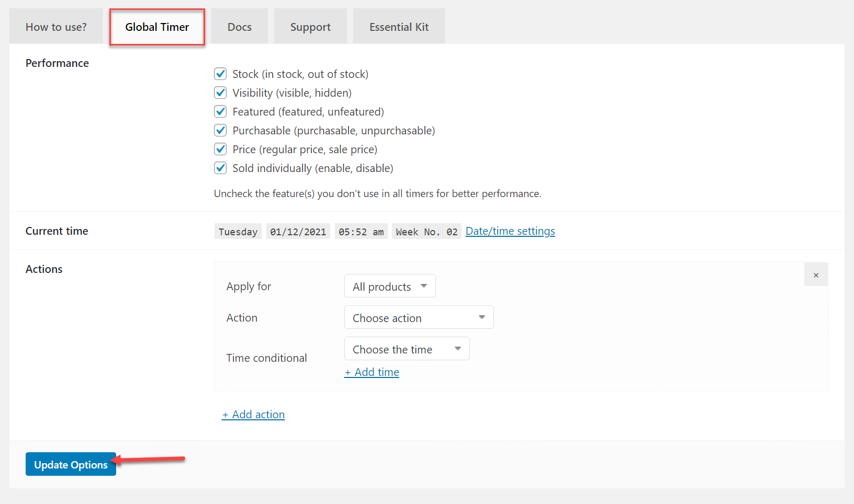Image resolution: width=854 pixels, height=504 pixels.
Task: Open the Docs tab
Action: pyautogui.click(x=239, y=26)
